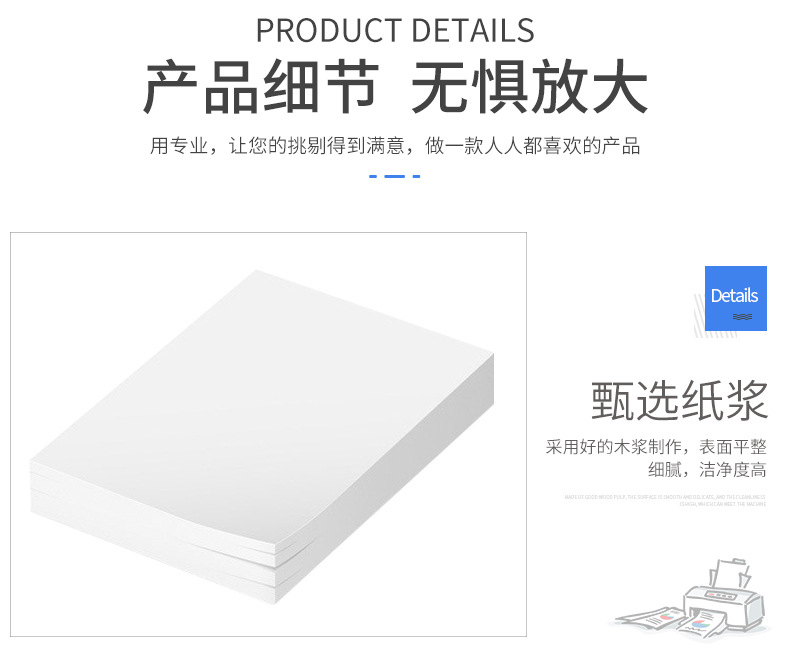
Task: Click the 无惧放大 heading text
Action: 529,86
